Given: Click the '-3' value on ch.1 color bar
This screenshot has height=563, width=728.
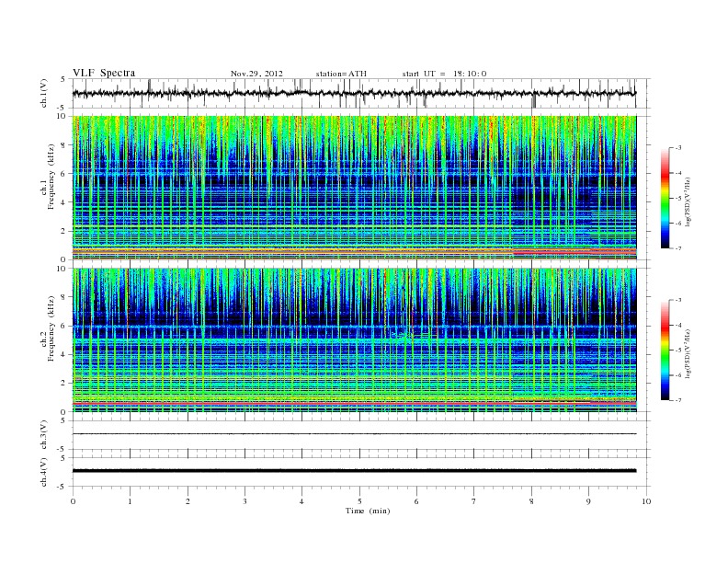Looking at the screenshot, I should 677,148.
